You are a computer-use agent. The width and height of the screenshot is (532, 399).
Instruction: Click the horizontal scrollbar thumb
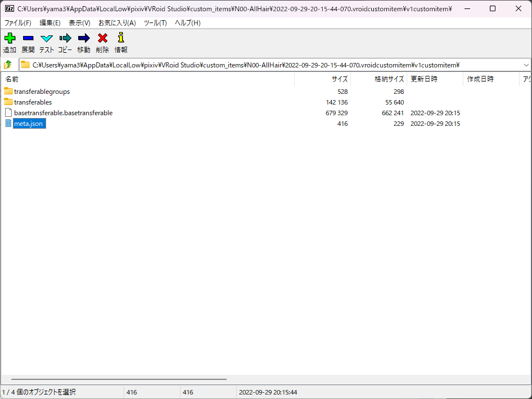[x=119, y=379]
